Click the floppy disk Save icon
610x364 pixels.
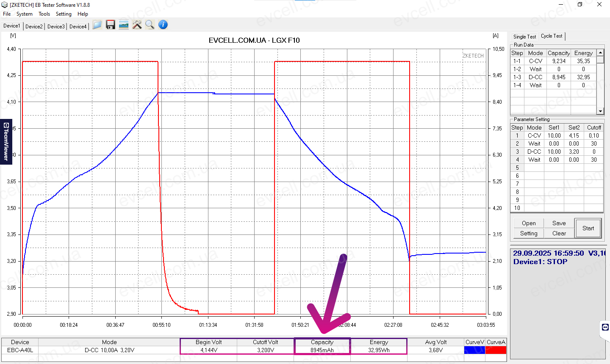coord(110,25)
